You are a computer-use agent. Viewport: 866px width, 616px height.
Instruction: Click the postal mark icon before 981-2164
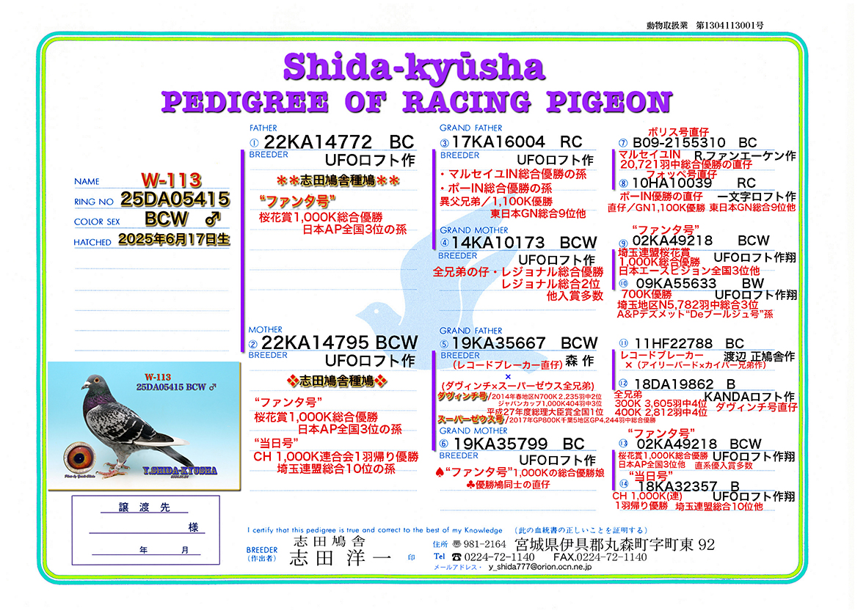click(457, 544)
